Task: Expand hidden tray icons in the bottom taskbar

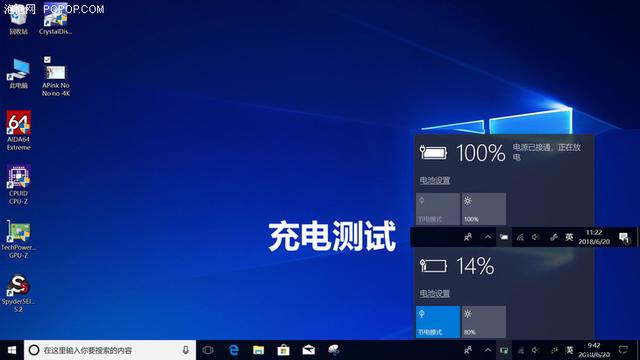Action: 488,350
